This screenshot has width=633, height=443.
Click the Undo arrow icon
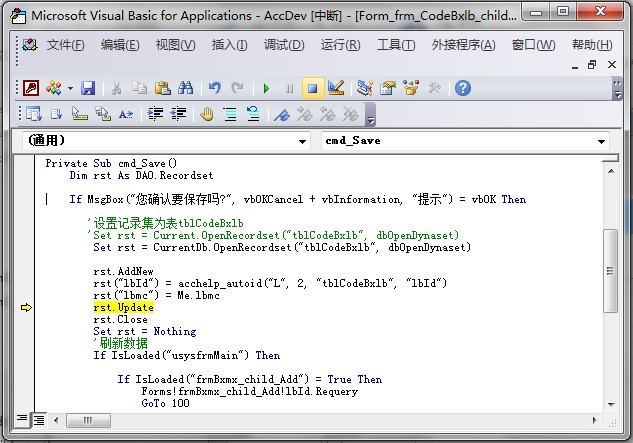[214, 88]
